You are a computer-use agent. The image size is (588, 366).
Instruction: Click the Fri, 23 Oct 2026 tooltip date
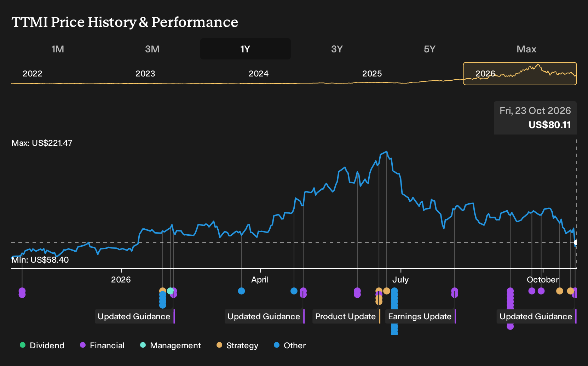(535, 111)
